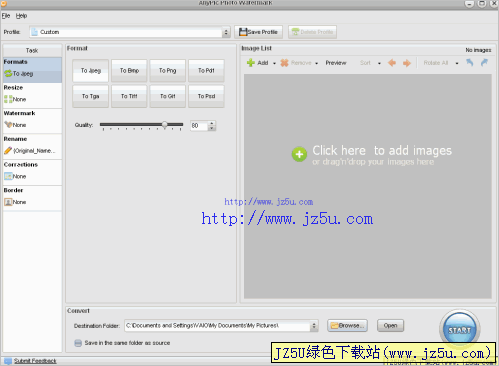The height and width of the screenshot is (366, 499).
Task: Open the Profile dropdown arrow
Action: [x=226, y=32]
